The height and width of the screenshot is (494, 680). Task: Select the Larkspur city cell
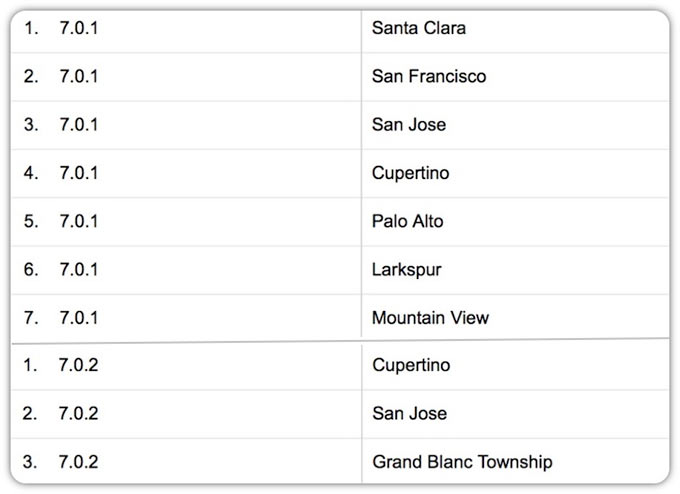[406, 270]
